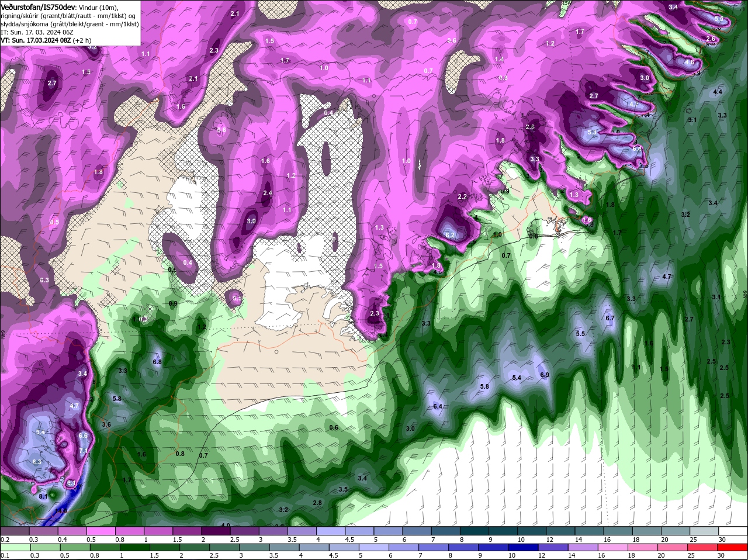Image resolution: width=748 pixels, height=560 pixels.
Task: Click the 6.7 precipitation value label
Action: click(610, 318)
